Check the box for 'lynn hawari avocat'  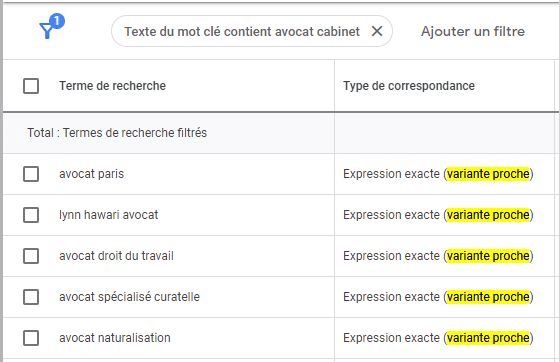click(31, 215)
